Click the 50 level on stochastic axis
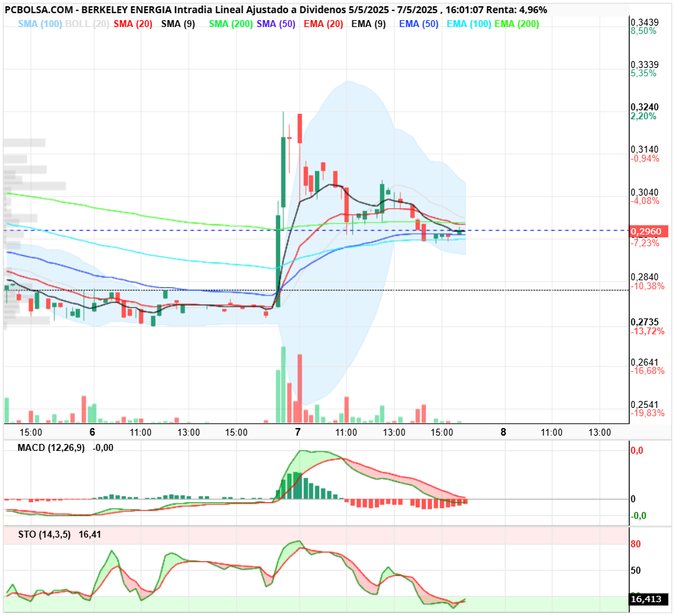The image size is (675, 616). click(x=635, y=570)
